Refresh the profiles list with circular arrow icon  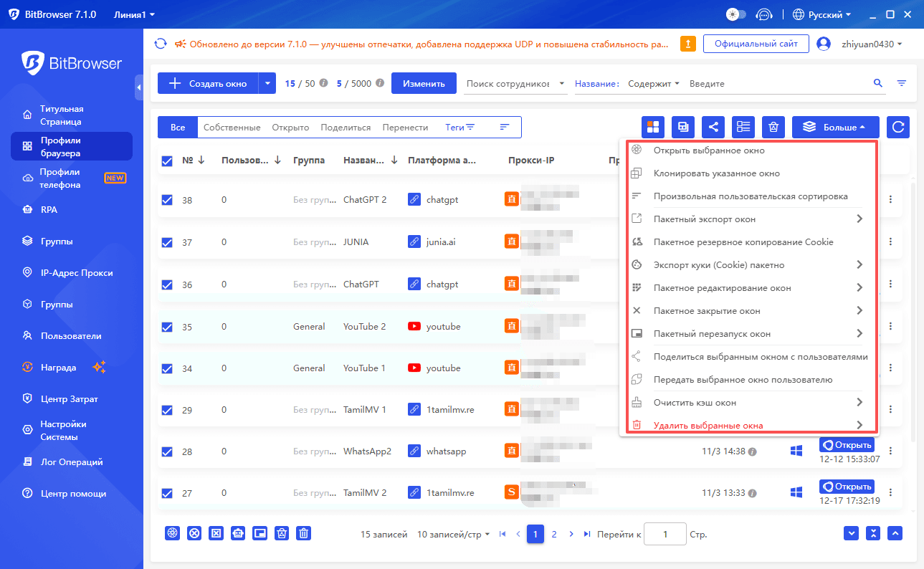[898, 127]
